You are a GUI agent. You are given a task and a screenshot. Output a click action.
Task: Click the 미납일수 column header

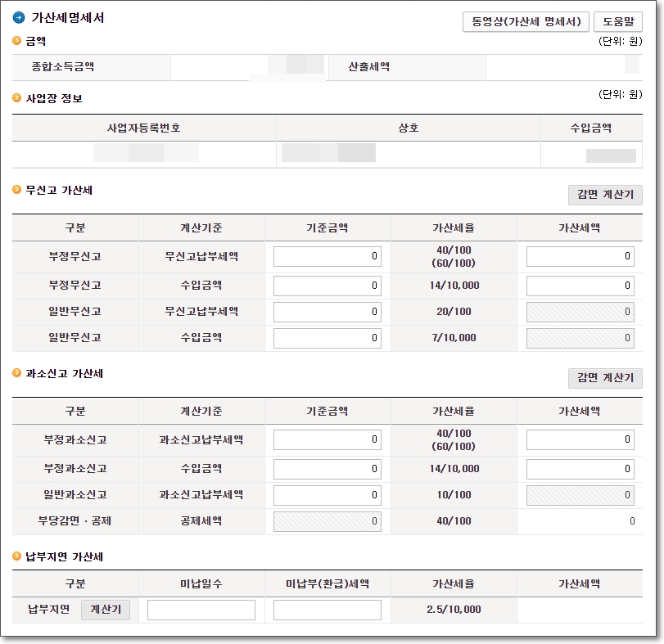201,584
